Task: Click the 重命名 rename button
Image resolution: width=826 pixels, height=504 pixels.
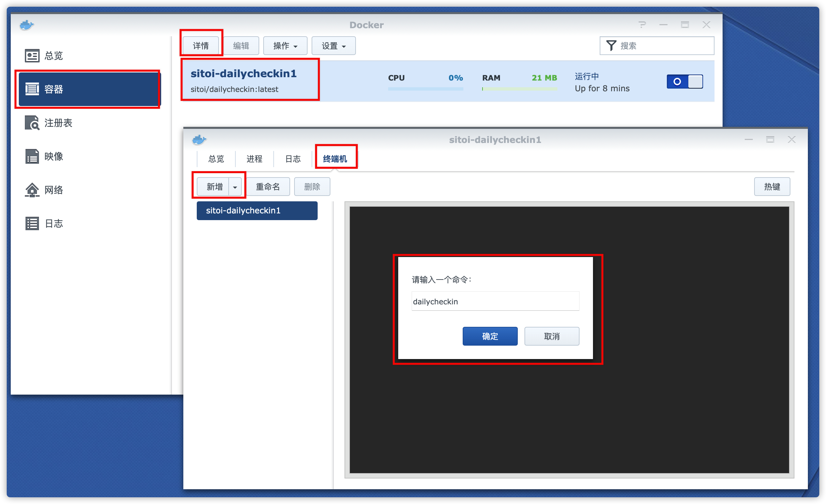Action: pos(268,187)
